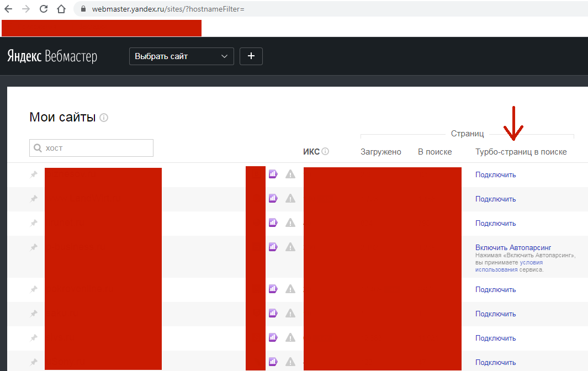This screenshot has width=588, height=371.
Task: Click the browser back arrow
Action: (9, 9)
